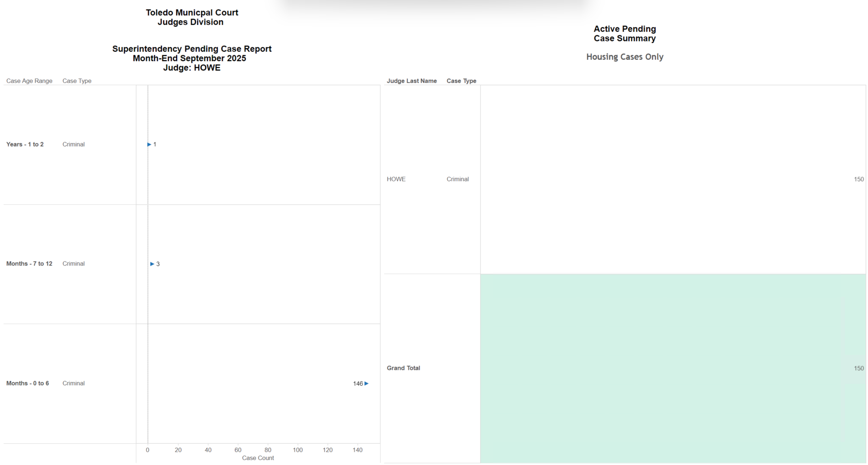Click the 'Months - 0 to 6' row label

tap(28, 383)
